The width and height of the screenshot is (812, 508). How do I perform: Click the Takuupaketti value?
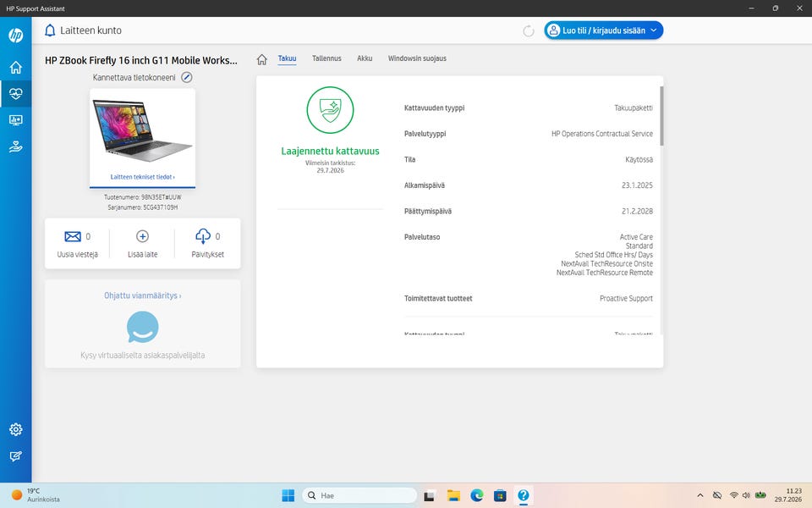coord(634,108)
